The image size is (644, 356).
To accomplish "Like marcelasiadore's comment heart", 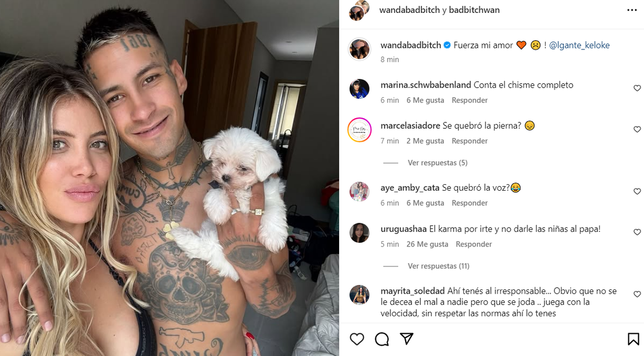I will [637, 129].
